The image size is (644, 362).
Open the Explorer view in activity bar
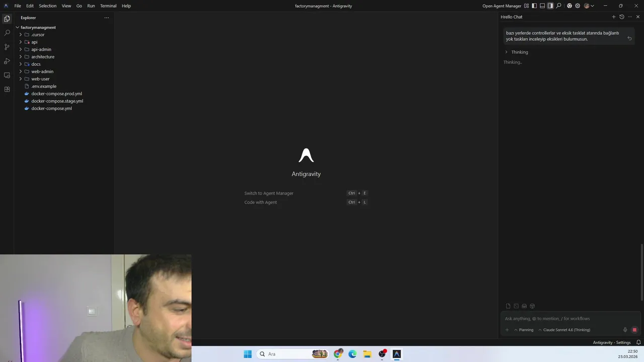(x=7, y=19)
